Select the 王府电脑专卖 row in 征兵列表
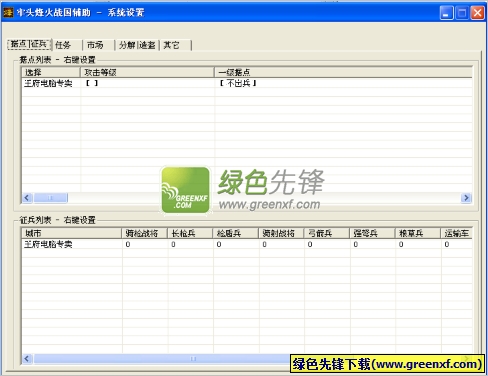The image size is (488, 376). tap(247, 244)
